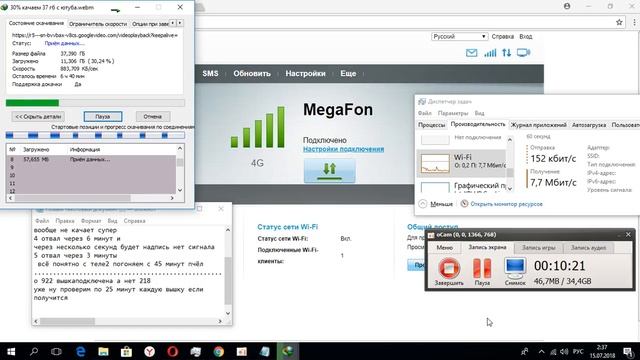640x360 pixels.
Task: Open the mail messages icon on MegaFon page
Action: [x=471, y=53]
